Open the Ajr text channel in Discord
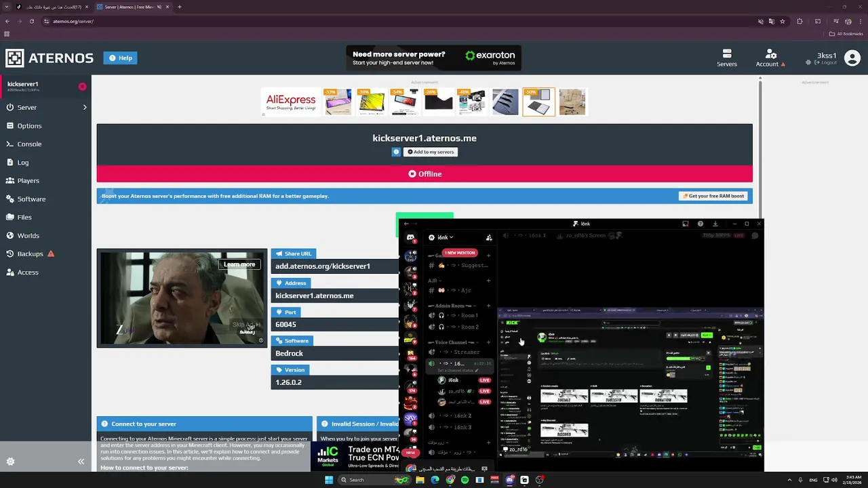Image resolution: width=868 pixels, height=488 pixels. (x=460, y=291)
